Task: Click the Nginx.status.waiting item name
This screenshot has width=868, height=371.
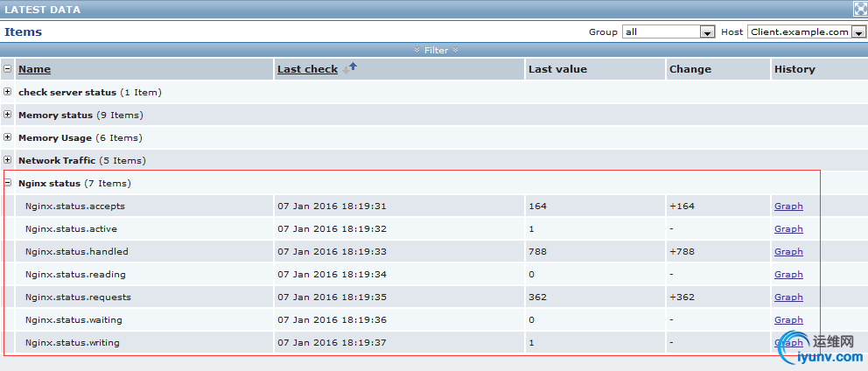Action: [x=73, y=319]
